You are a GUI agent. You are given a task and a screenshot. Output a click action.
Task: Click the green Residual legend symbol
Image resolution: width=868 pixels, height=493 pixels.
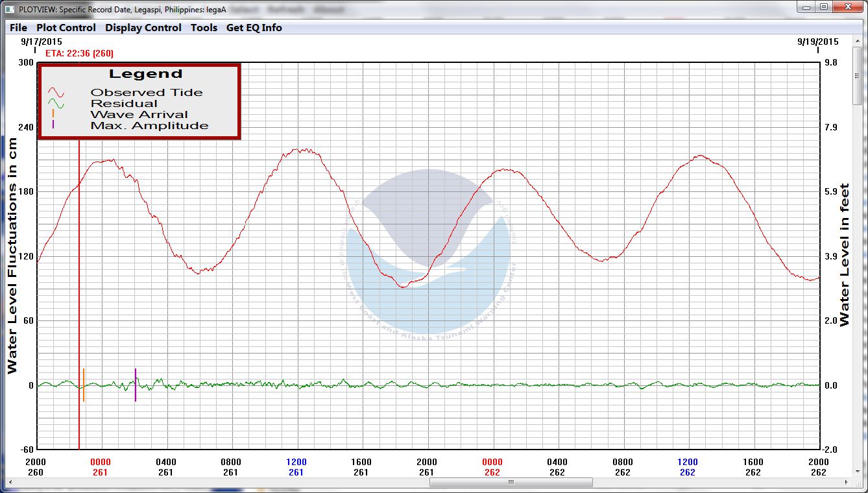tap(56, 104)
